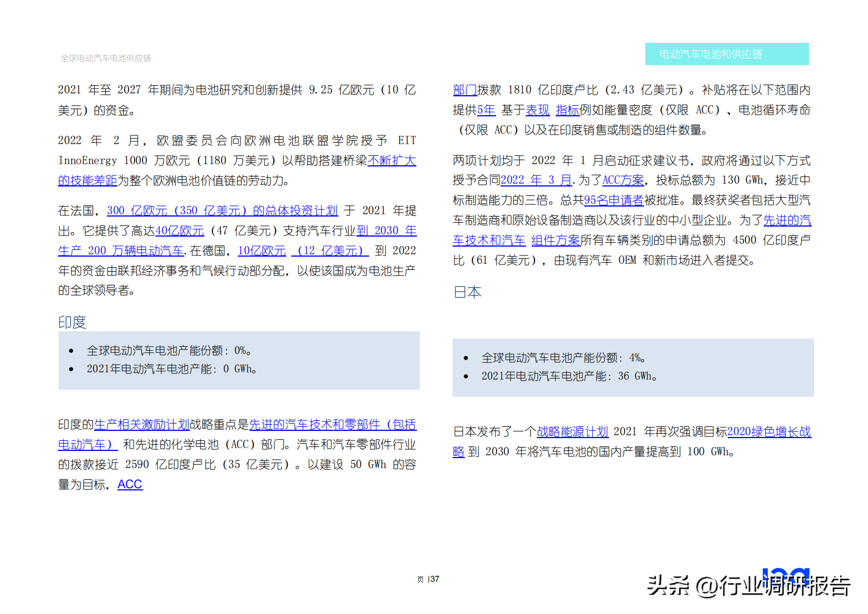Click the 组件方案 link
Screen dimensions: 868x614
(x=556, y=240)
